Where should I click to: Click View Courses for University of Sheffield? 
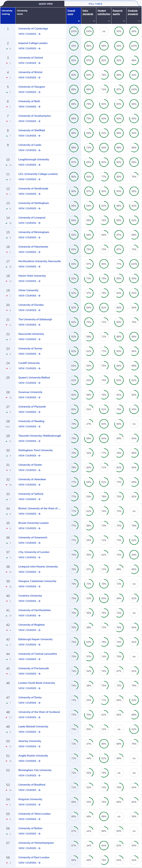pos(27,136)
